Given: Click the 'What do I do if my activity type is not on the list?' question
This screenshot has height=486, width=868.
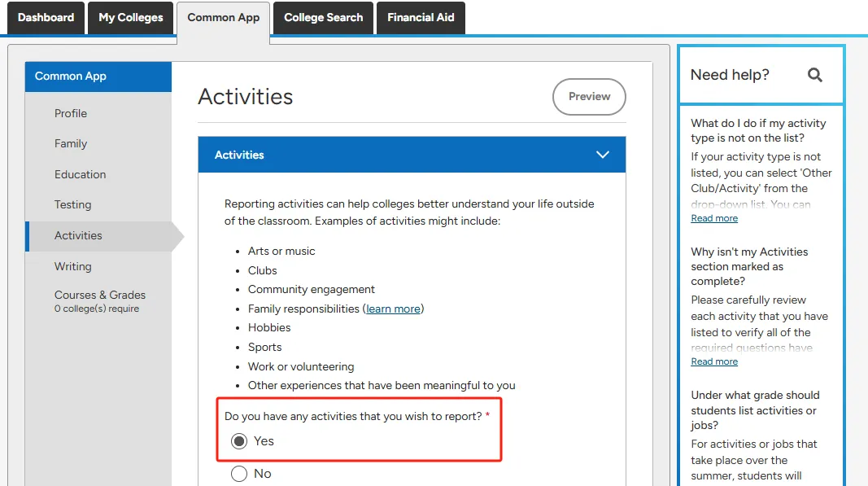Looking at the screenshot, I should click(758, 130).
